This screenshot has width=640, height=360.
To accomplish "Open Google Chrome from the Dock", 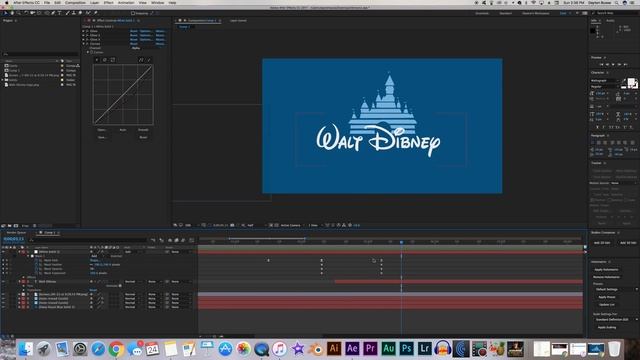I will [116, 349].
